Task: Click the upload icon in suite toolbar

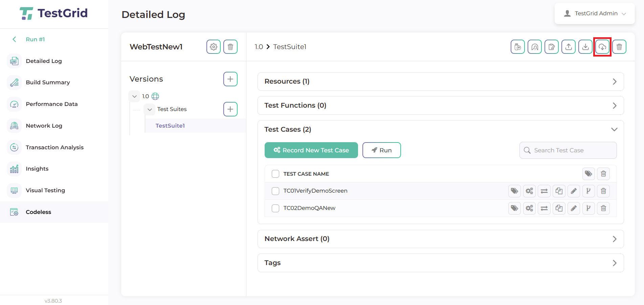Action: pyautogui.click(x=569, y=47)
